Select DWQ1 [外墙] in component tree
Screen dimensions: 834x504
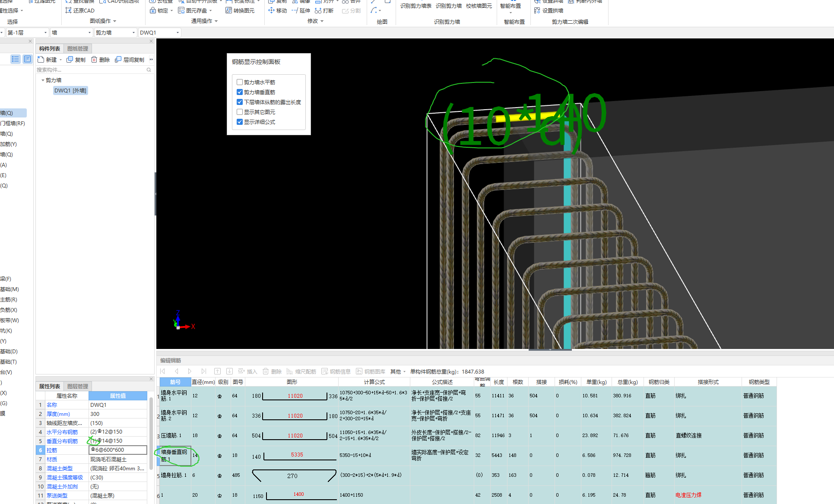pos(70,91)
